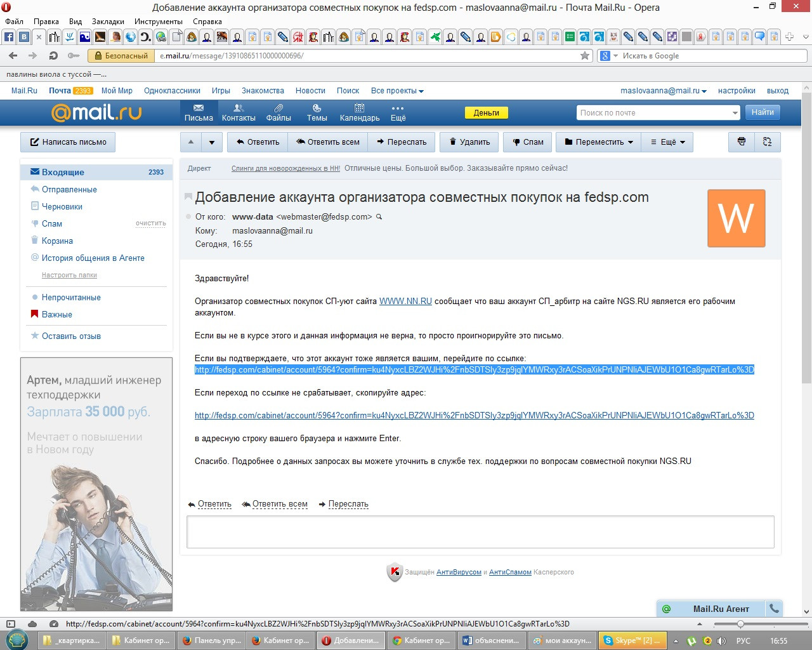812x650 pixels.
Task: Click очистить link beside Спам
Action: (x=151, y=223)
